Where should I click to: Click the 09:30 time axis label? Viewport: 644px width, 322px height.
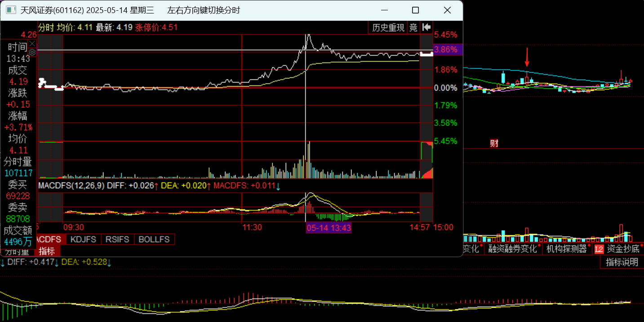point(74,228)
